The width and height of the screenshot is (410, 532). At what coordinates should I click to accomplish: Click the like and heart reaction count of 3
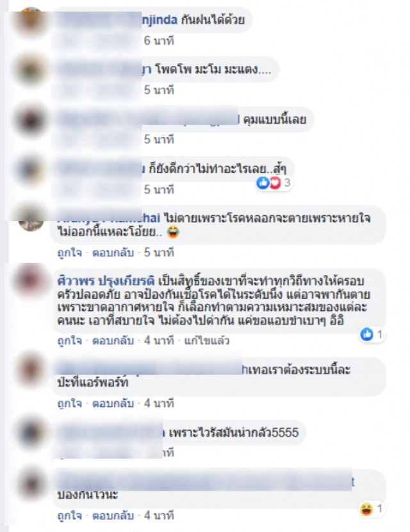pyautogui.click(x=274, y=183)
